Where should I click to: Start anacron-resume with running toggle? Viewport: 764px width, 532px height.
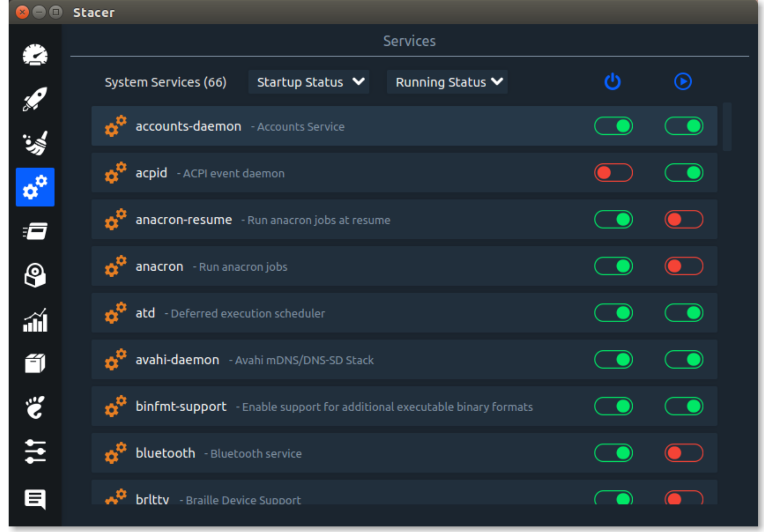pos(684,219)
